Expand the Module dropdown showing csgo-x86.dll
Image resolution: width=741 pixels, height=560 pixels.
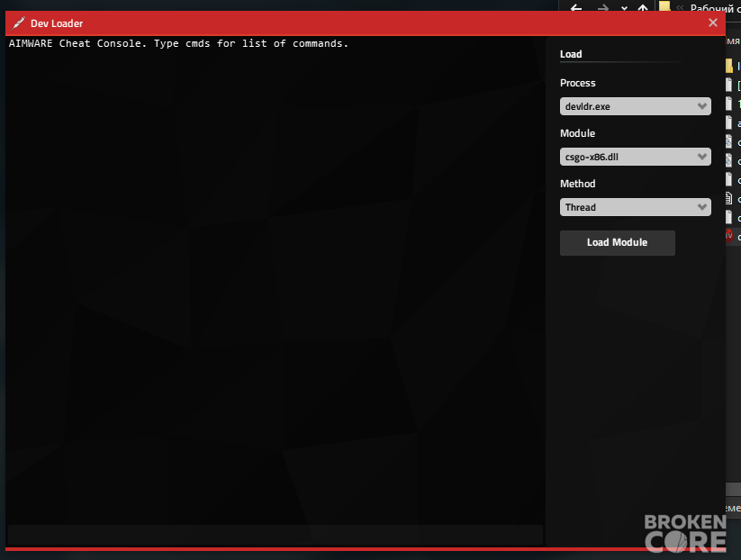(635, 157)
